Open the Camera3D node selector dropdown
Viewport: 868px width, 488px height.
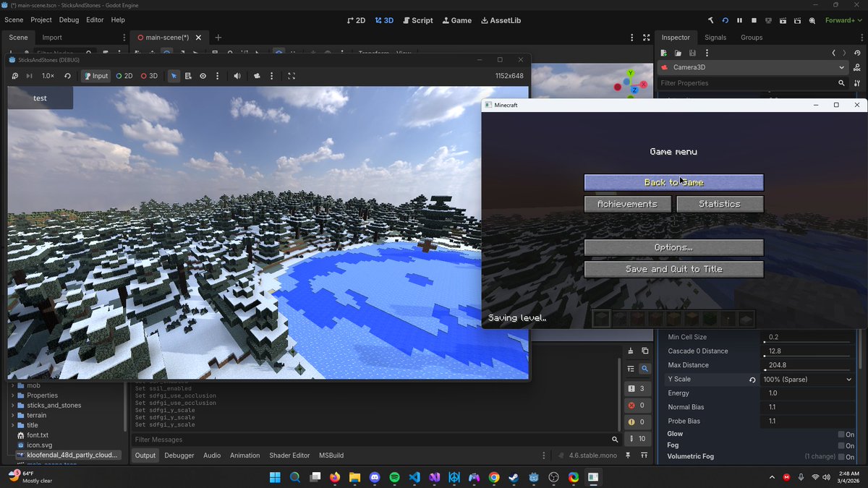[752, 67]
